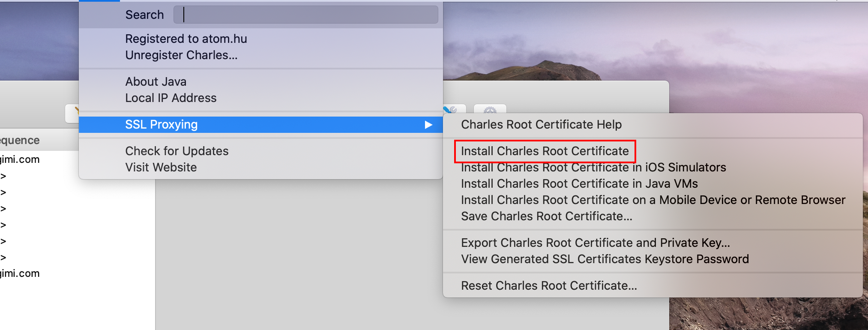The width and height of the screenshot is (868, 330).
Task: Choose Install Charles Root Certificate in Java VMs
Action: click(x=579, y=184)
